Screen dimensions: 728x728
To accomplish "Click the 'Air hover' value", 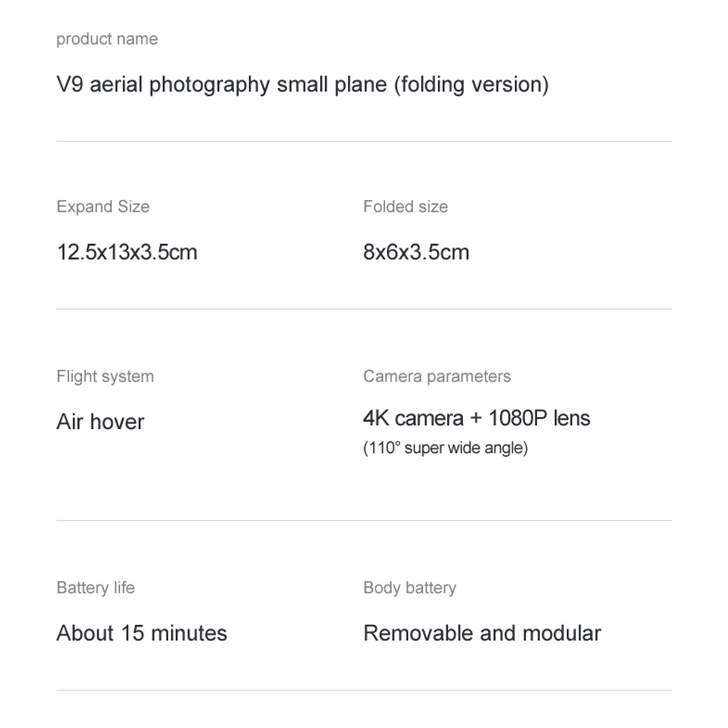I will click(x=100, y=422).
